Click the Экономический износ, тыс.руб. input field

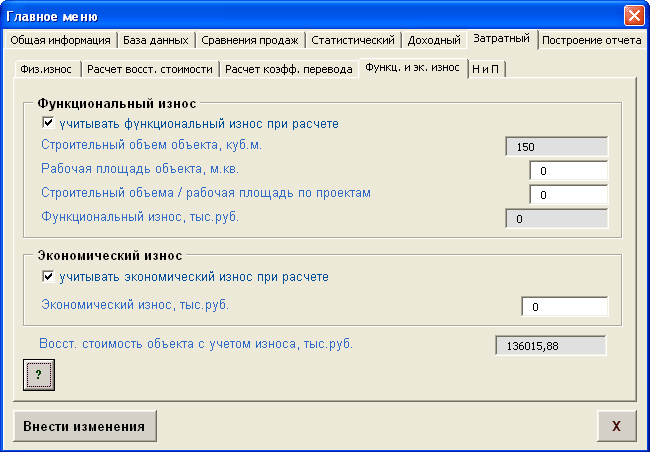tap(565, 307)
